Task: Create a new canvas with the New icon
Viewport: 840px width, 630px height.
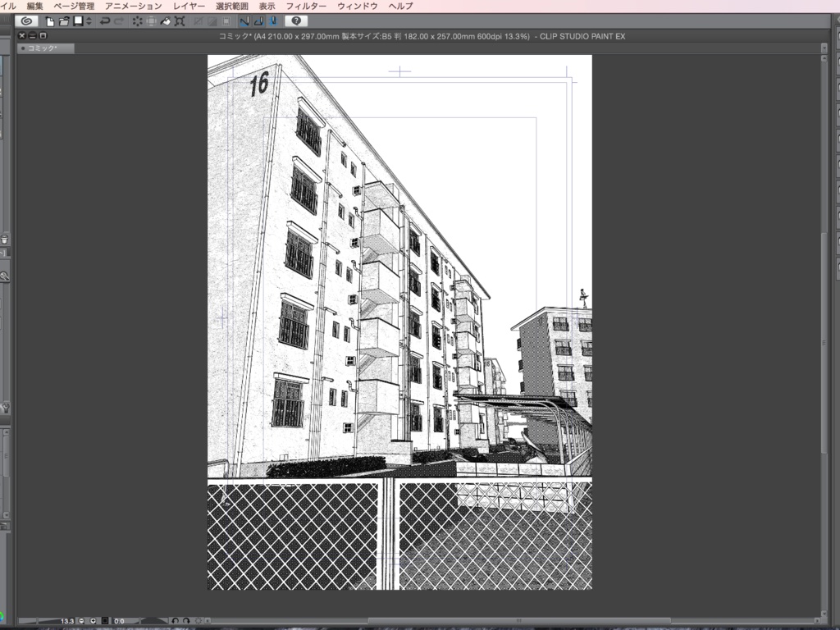Action: coord(49,21)
